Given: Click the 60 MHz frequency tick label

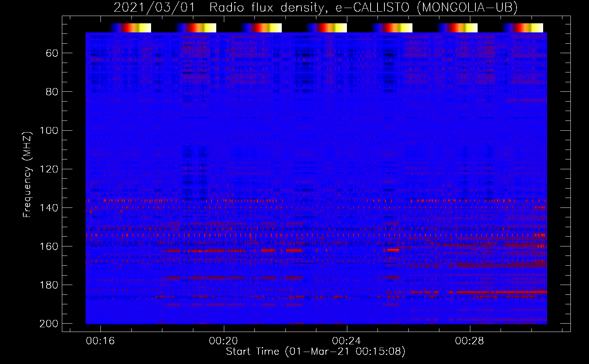Looking at the screenshot, I should [52, 54].
